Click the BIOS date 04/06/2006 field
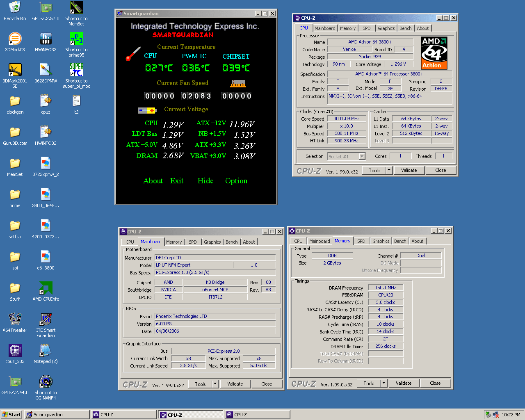The height and width of the screenshot is (420, 525). click(215, 331)
